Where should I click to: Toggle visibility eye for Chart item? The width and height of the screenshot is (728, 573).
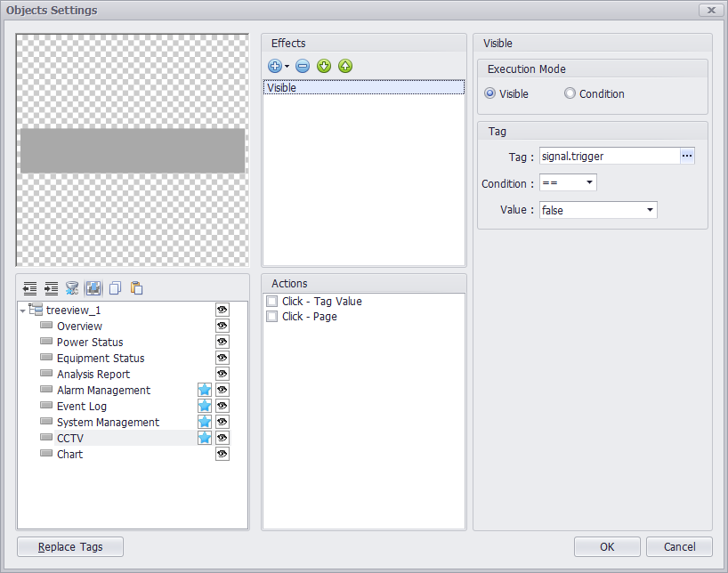(x=222, y=454)
